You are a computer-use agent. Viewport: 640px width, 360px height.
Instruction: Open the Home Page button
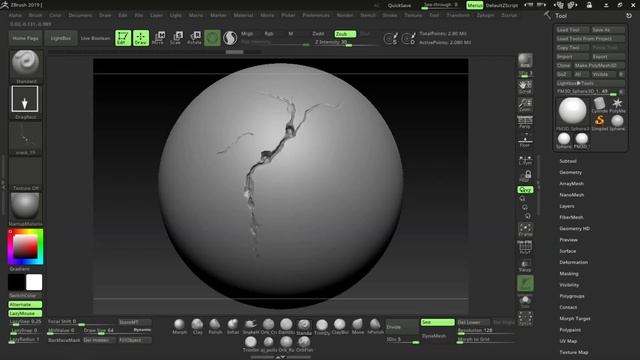pyautogui.click(x=25, y=38)
